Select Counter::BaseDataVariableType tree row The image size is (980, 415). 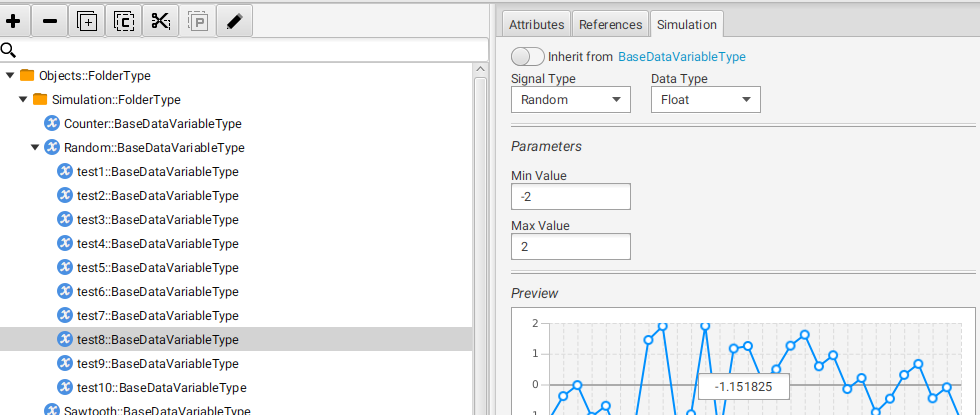pyautogui.click(x=236, y=123)
